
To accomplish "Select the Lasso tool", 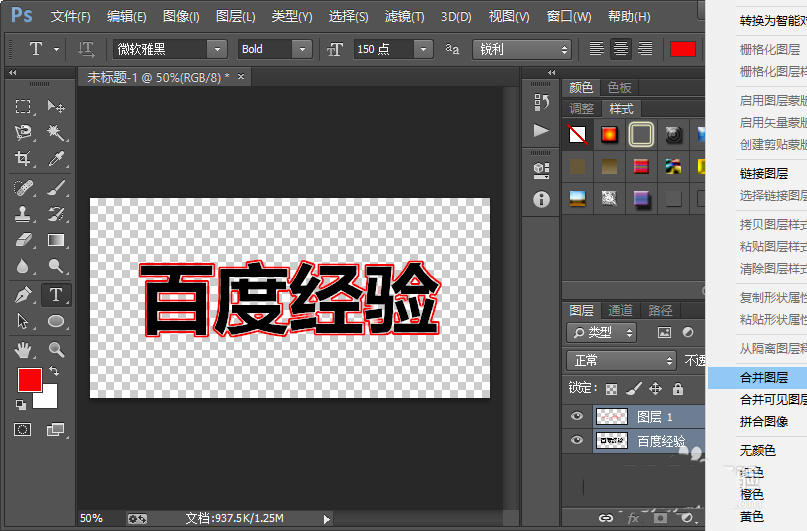I will [x=23, y=133].
